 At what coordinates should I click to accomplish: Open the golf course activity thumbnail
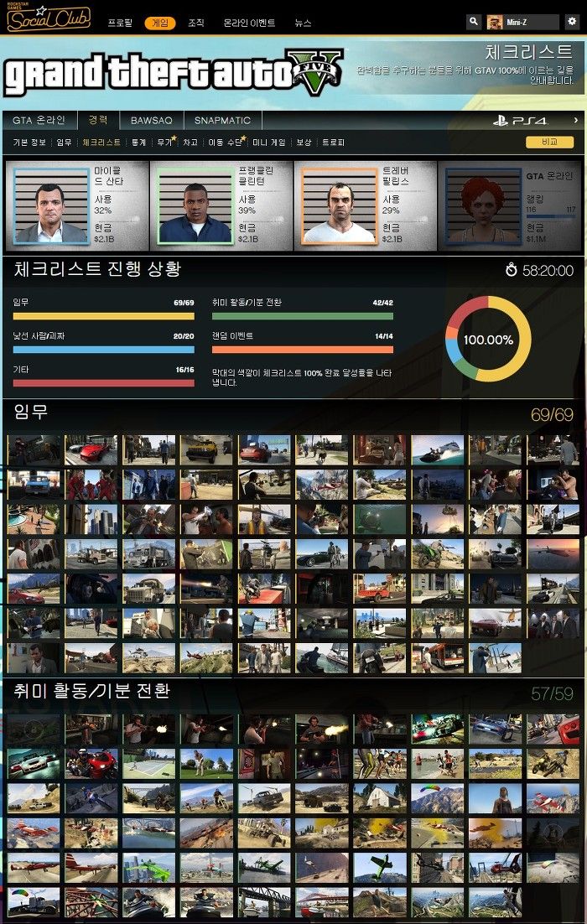[x=206, y=764]
